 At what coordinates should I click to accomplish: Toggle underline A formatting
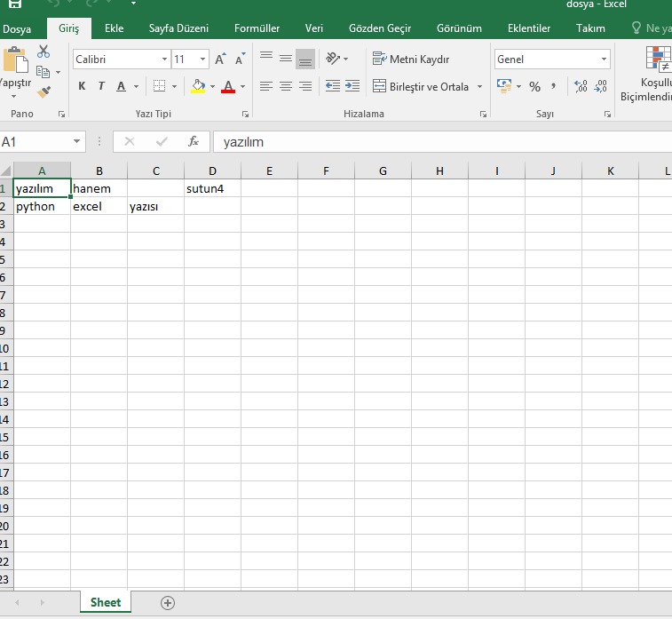pyautogui.click(x=122, y=86)
